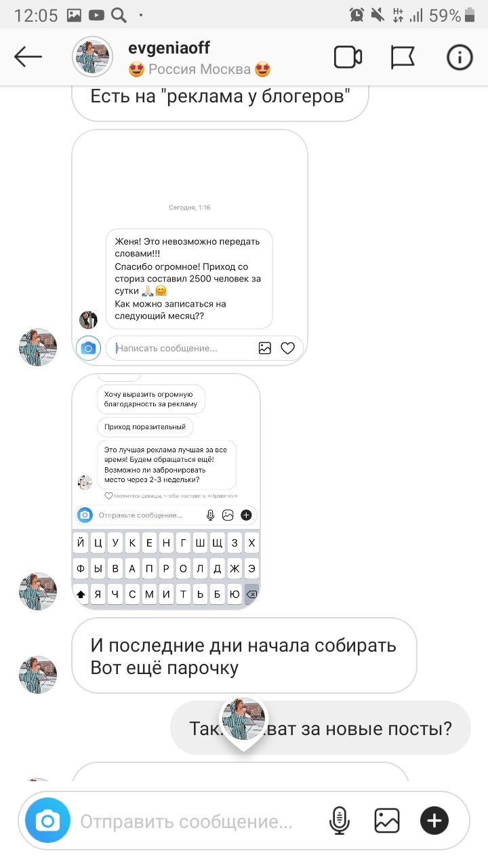
Task: Tap the sender avatar beside the keyboard screenshot
Action: [x=38, y=591]
